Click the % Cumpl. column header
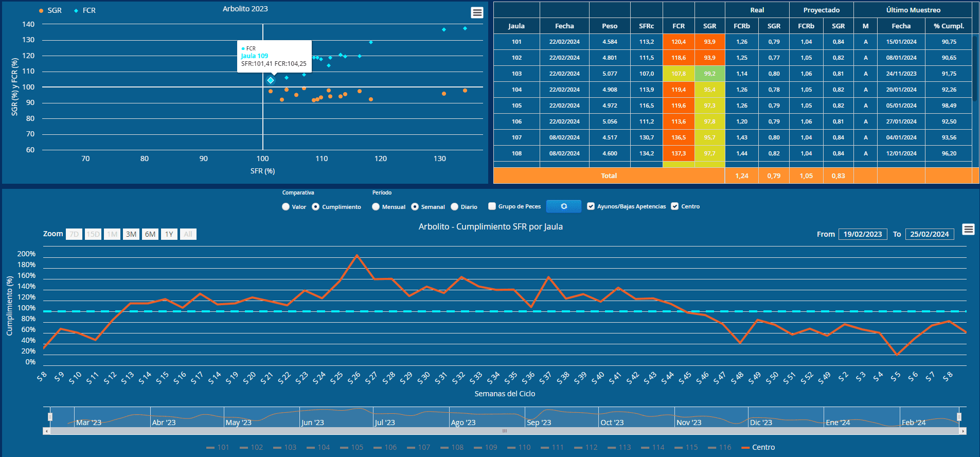Image resolution: width=980 pixels, height=457 pixels. click(949, 26)
